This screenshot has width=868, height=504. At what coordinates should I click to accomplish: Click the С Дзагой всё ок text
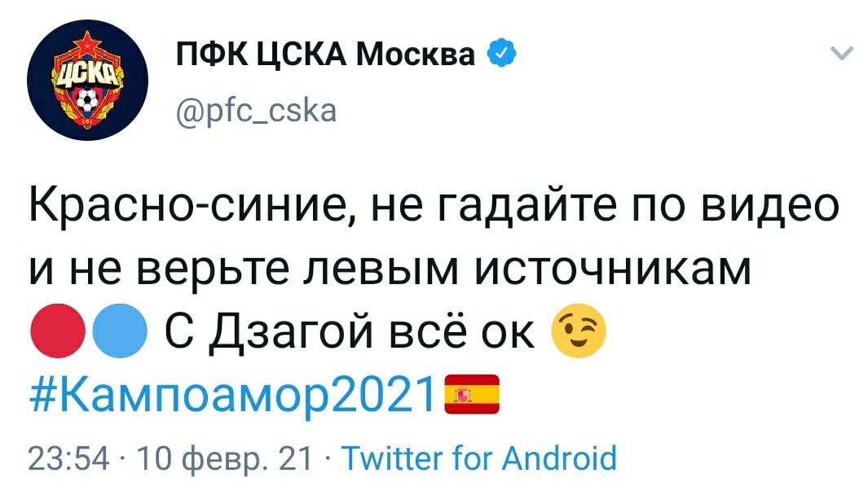(x=350, y=331)
